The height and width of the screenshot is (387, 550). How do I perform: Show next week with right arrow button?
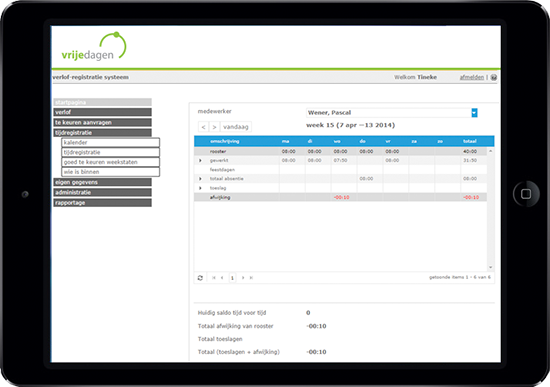click(214, 127)
